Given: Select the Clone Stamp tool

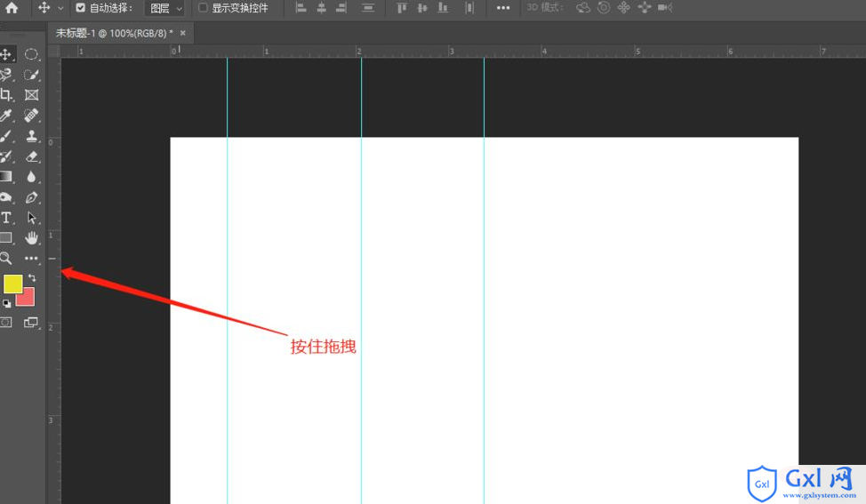Looking at the screenshot, I should pyautogui.click(x=31, y=136).
